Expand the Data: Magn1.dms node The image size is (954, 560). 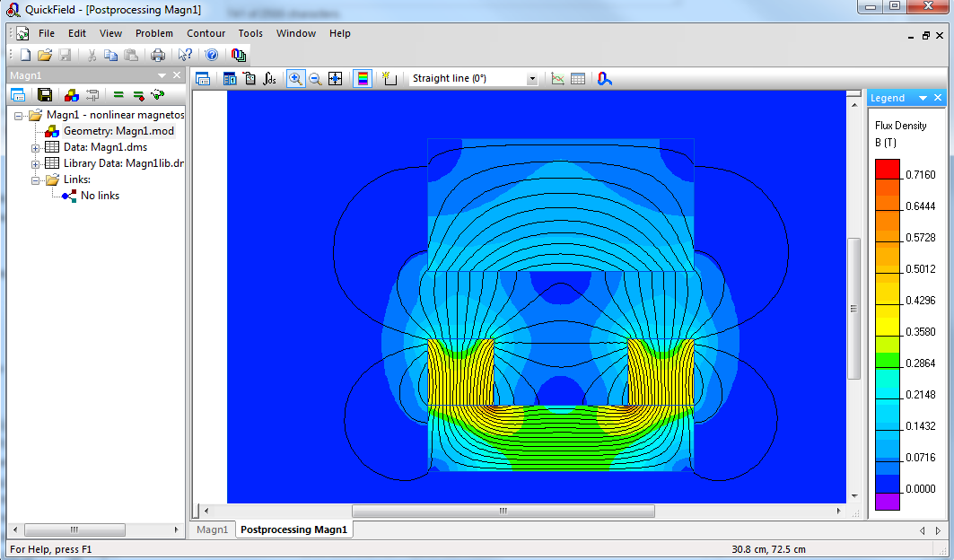tap(35, 147)
